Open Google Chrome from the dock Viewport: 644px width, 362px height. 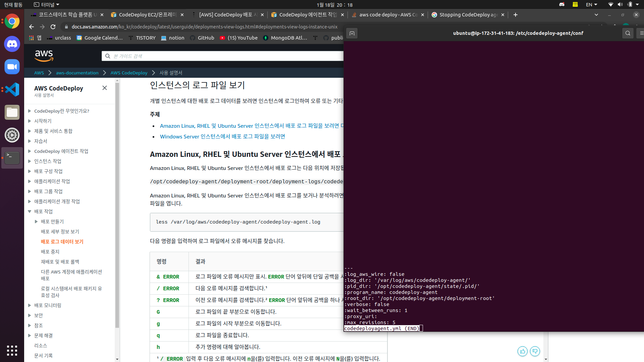click(x=12, y=21)
